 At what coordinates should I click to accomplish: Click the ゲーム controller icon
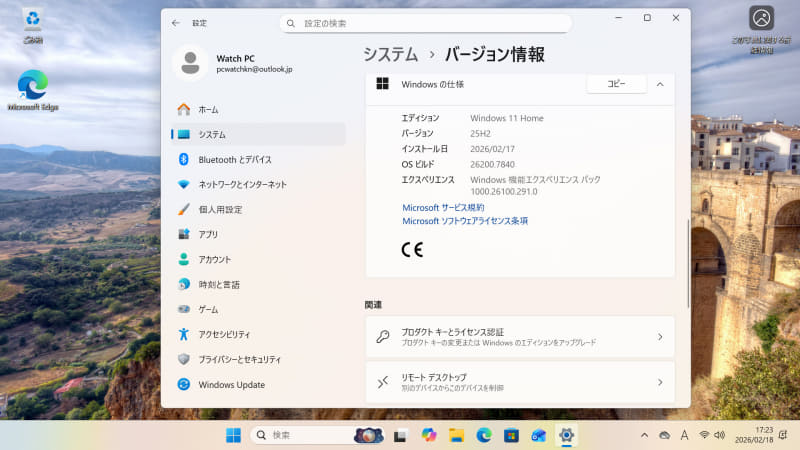(x=184, y=309)
